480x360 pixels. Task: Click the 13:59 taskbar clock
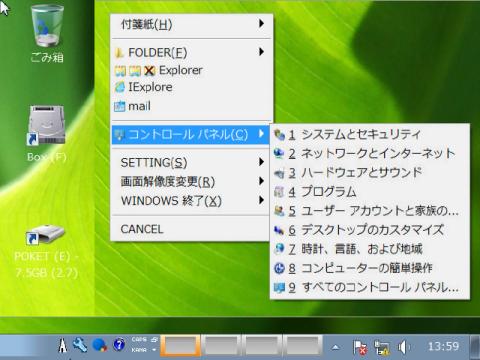tap(443, 346)
